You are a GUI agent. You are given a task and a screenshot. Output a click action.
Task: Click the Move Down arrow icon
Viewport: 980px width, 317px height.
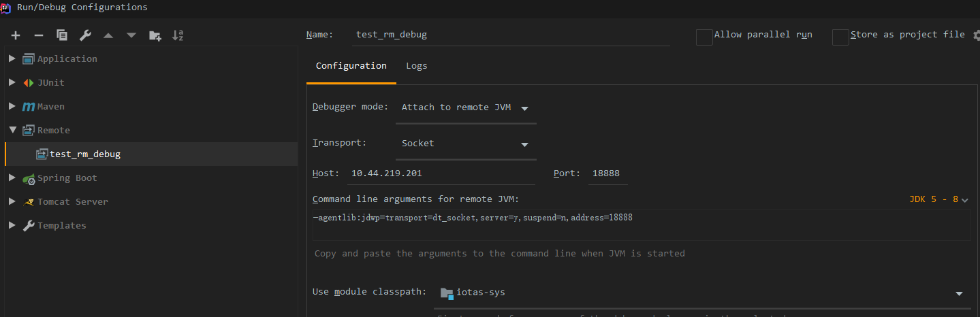(x=131, y=35)
